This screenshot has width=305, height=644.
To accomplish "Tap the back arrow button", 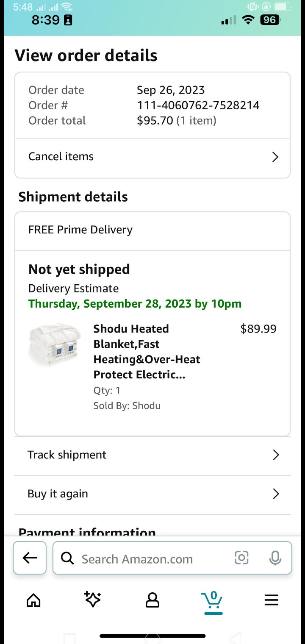I will (30, 558).
